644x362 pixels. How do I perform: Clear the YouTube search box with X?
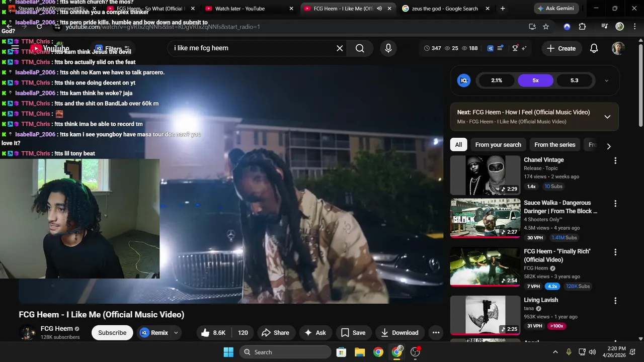[340, 48]
